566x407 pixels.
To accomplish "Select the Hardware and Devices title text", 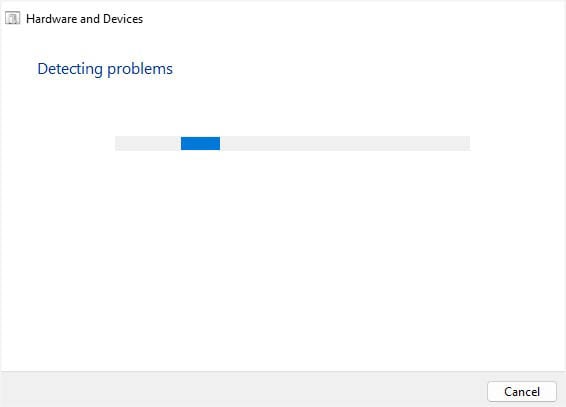I will pyautogui.click(x=84, y=19).
